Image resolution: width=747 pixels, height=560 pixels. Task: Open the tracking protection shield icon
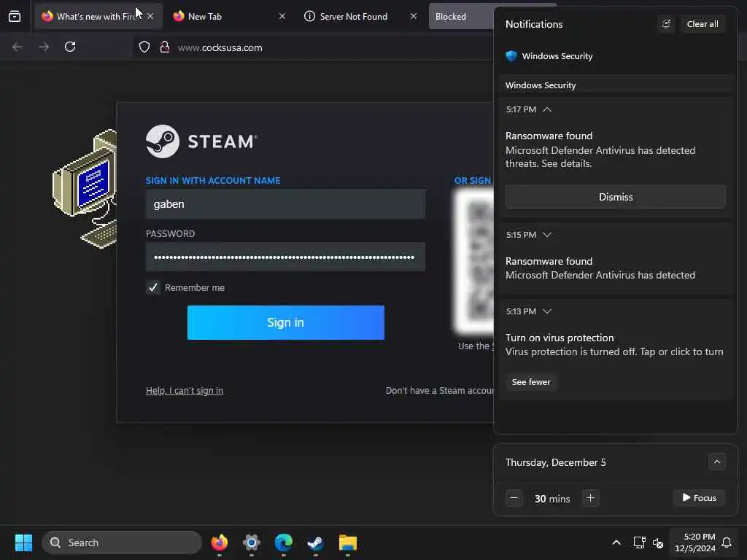point(144,47)
